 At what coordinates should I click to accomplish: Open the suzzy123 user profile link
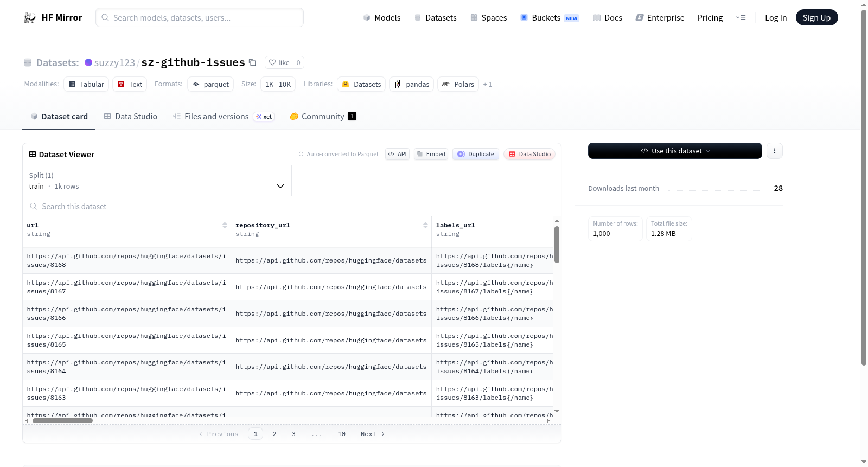pyautogui.click(x=114, y=62)
